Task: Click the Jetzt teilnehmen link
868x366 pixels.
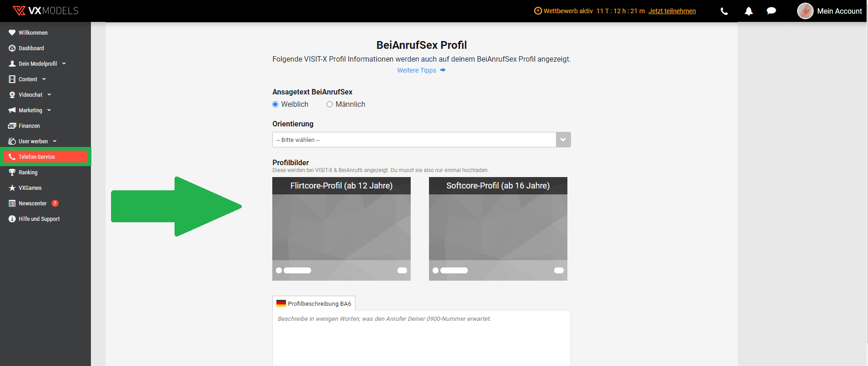Action: (672, 11)
